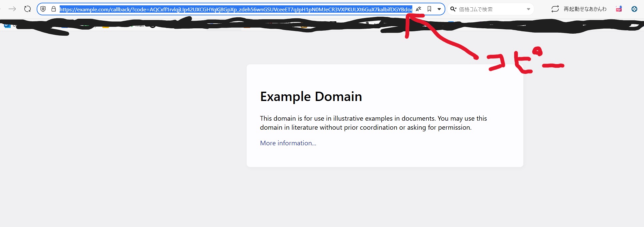
Task: Expand the address bar history dropdown
Action: (439, 9)
